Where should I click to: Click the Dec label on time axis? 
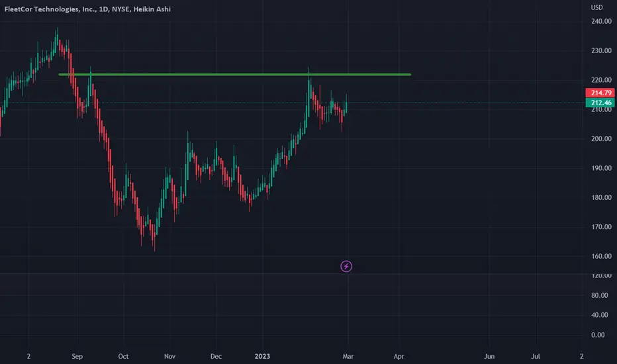[216, 356]
